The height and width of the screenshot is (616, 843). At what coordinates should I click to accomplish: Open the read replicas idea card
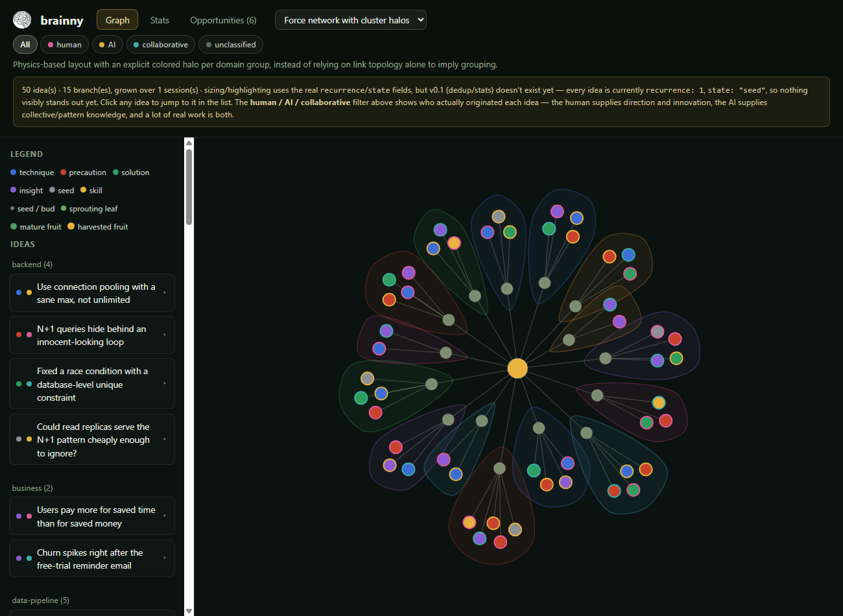(x=92, y=440)
